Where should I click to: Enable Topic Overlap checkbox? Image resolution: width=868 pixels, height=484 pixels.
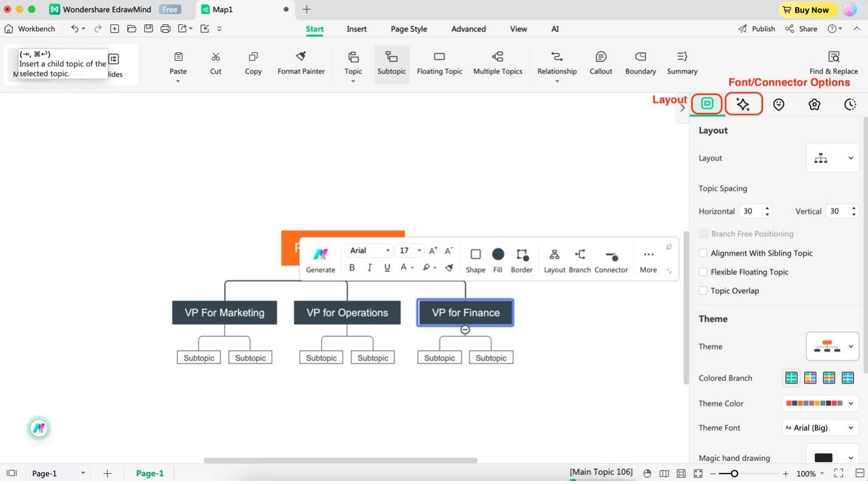pos(703,291)
